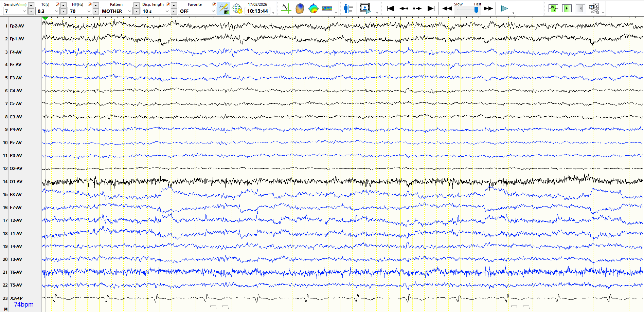
Task: Skip to the end of the recording
Action: click(431, 8)
